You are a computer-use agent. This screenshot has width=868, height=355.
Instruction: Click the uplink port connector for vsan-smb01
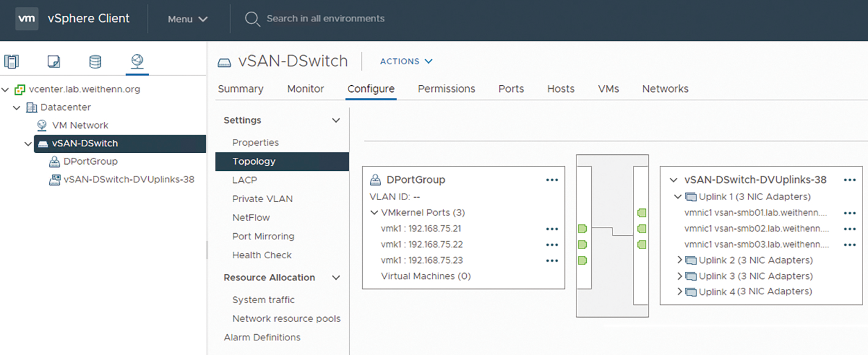click(641, 213)
